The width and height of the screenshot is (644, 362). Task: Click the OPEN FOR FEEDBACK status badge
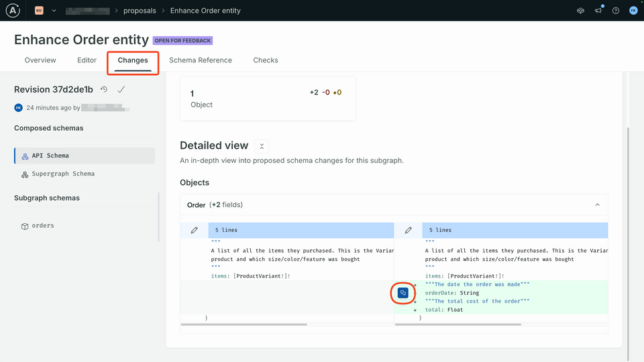182,40
